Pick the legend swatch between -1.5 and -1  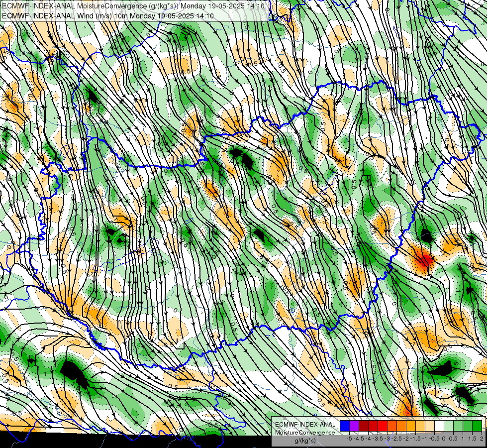[420, 426]
